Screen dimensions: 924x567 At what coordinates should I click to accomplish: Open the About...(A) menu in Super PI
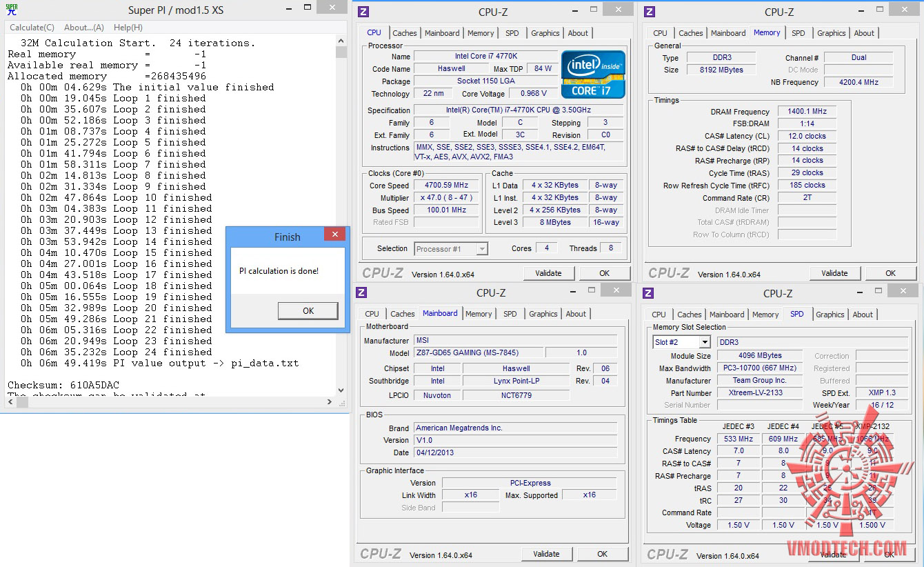(84, 28)
